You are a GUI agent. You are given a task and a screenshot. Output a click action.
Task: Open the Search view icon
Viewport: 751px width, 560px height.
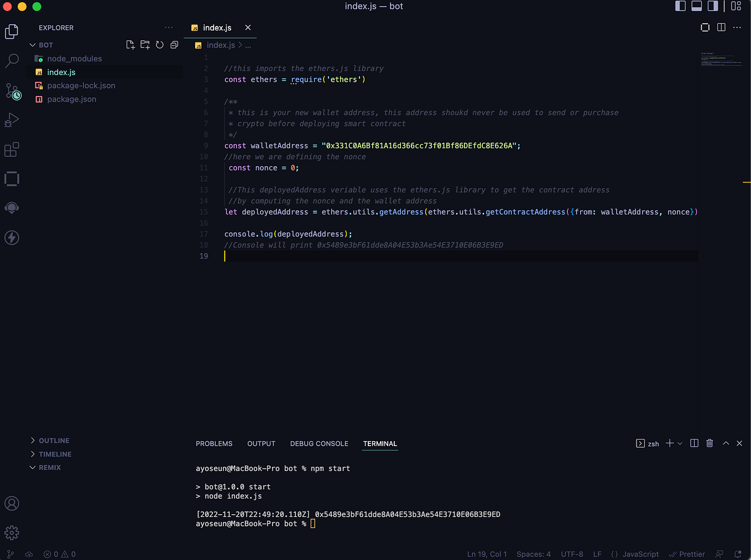point(12,61)
